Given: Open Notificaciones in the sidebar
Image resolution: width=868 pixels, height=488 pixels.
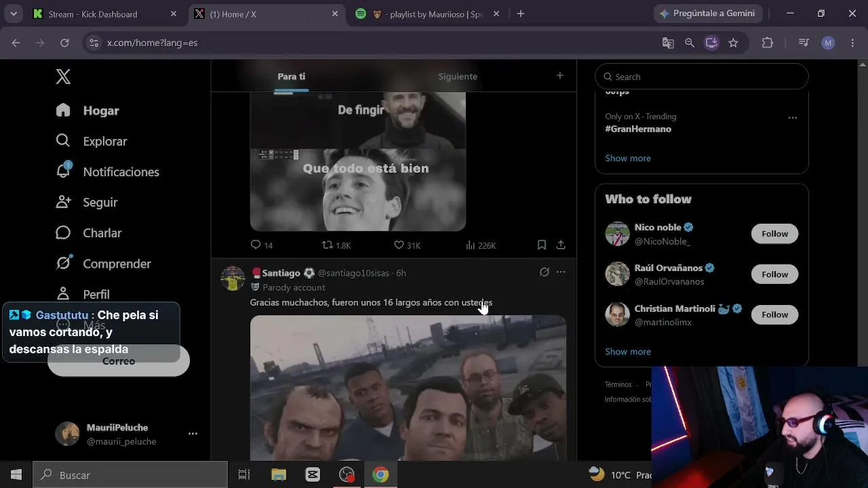Looking at the screenshot, I should click(108, 171).
